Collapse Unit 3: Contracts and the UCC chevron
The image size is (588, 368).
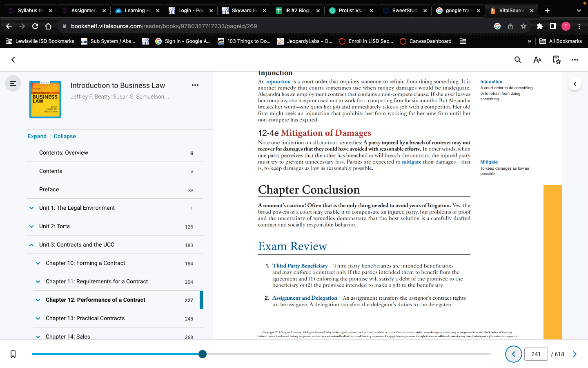31,245
